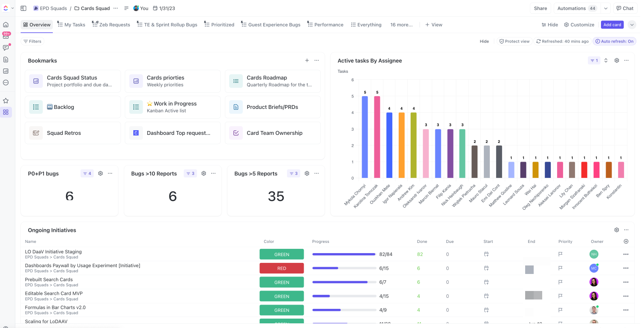Click progress bar showing 6/7

tap(344, 282)
